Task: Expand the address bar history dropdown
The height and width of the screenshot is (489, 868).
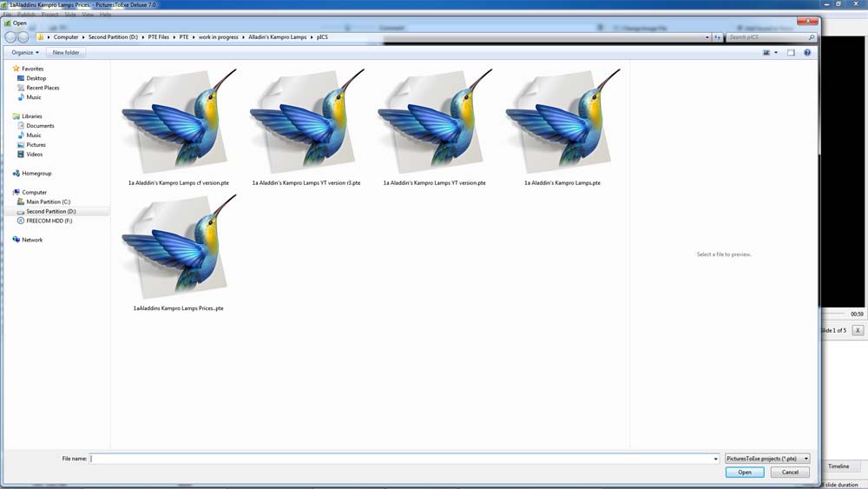Action: click(x=707, y=37)
